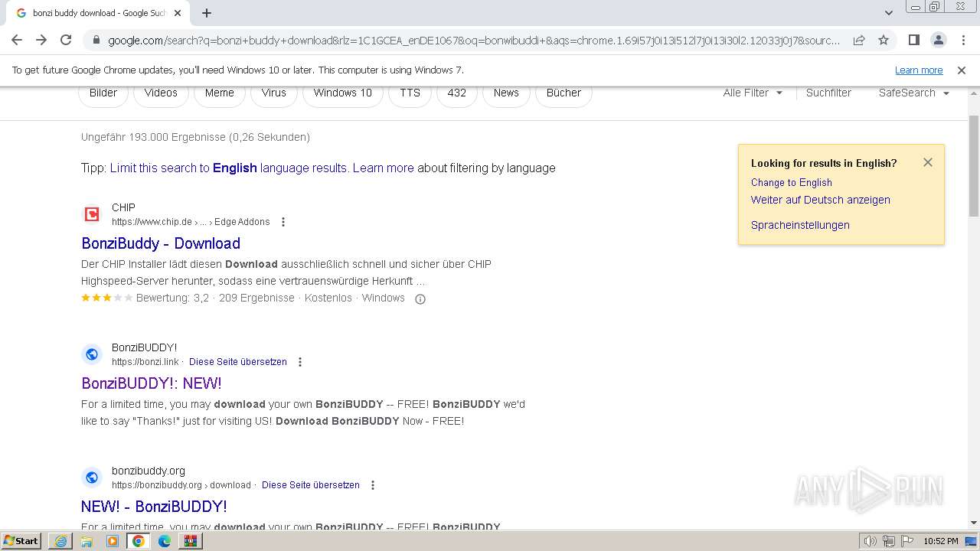The height and width of the screenshot is (551, 980).
Task: Select the Windows 10 filter chip
Action: coord(342,93)
